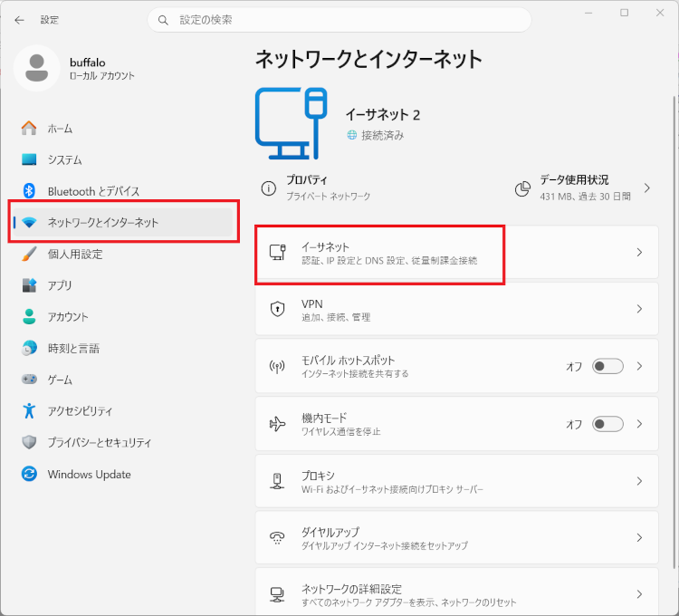Click the モバイル ホットスポット antenna icon
Screen dimensions: 679x616
[x=277, y=367]
